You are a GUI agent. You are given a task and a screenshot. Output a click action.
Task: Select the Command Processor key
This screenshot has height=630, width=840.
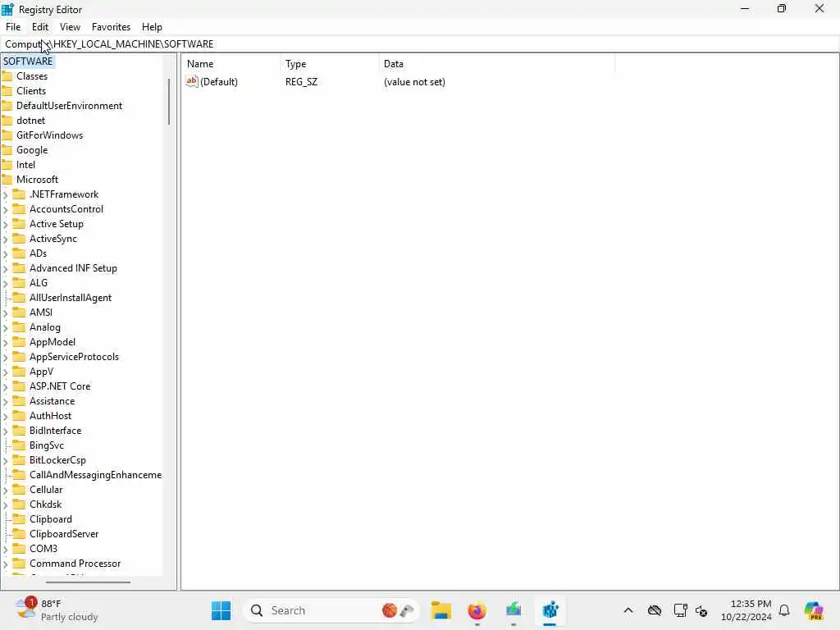click(x=75, y=564)
